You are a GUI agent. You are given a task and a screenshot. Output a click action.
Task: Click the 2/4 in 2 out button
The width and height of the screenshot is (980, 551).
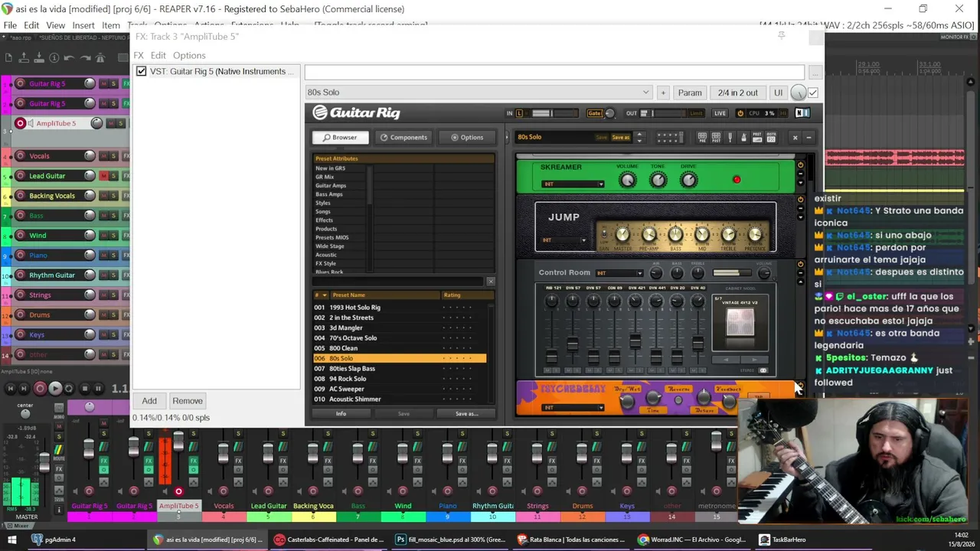(x=738, y=93)
